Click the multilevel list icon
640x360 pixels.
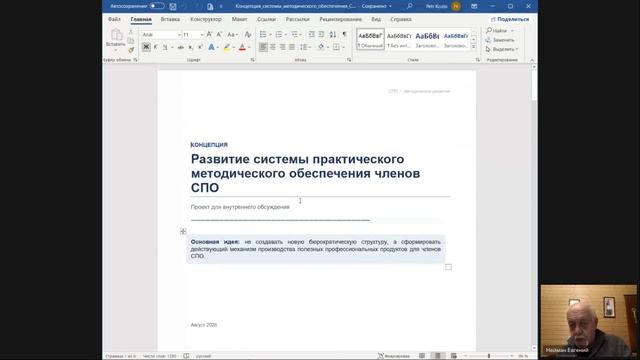point(294,34)
